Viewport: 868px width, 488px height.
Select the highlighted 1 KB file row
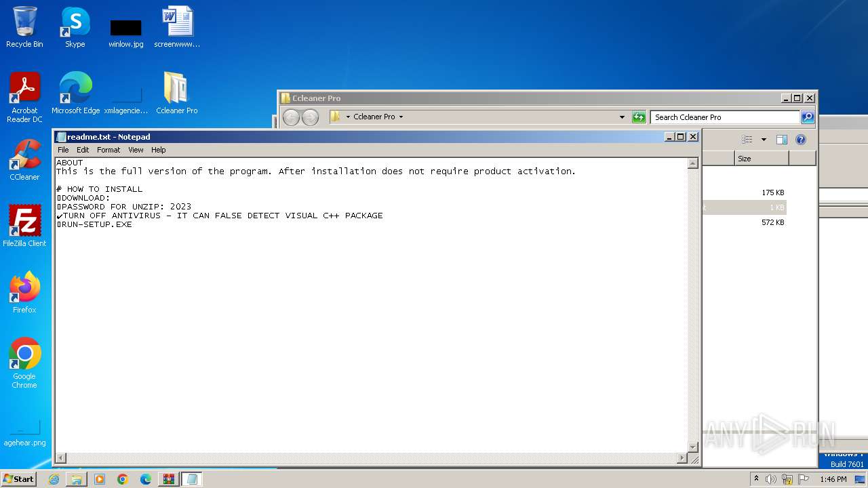[745, 207]
